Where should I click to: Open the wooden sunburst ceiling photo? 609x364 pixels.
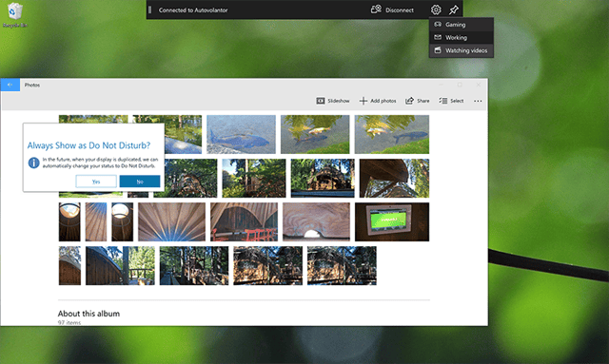pyautogui.click(x=171, y=221)
